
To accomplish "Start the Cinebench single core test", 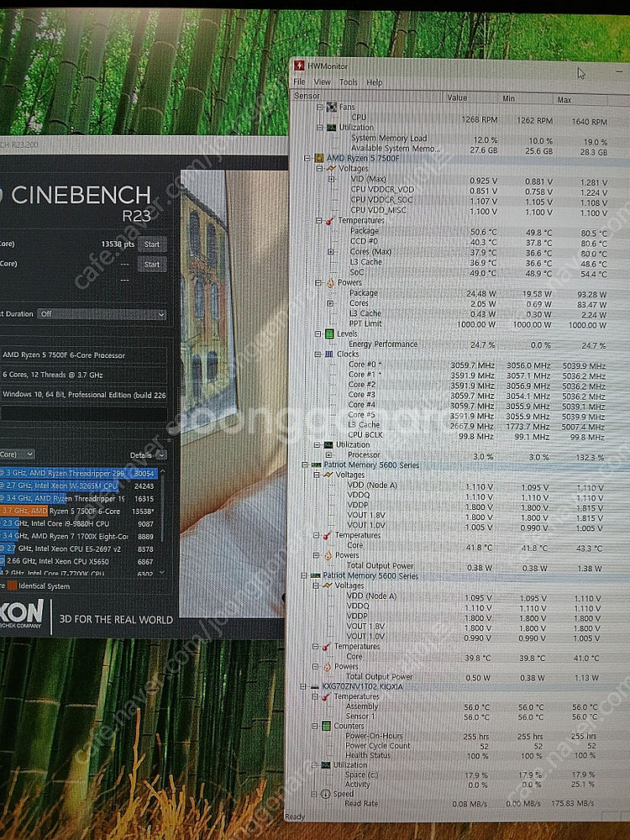I will 152,264.
